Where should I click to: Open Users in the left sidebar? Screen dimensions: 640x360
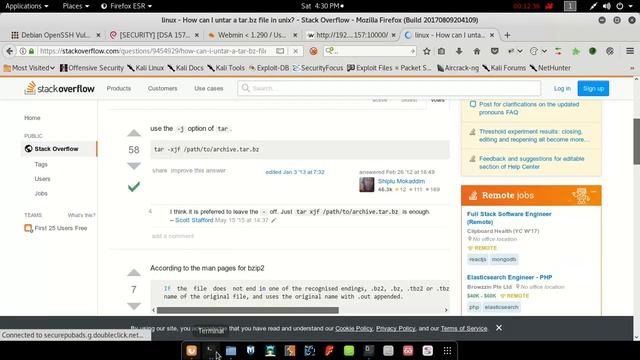[x=42, y=179]
